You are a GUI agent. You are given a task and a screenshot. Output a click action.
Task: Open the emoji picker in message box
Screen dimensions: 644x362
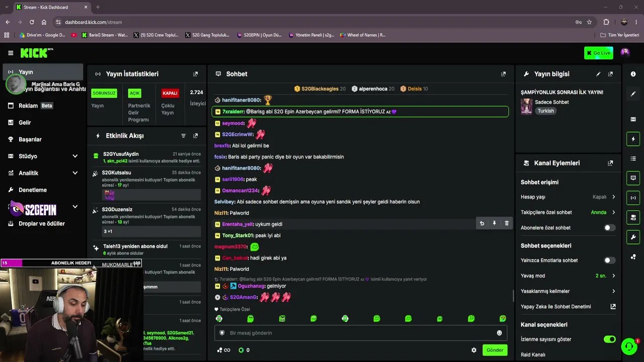499,333
